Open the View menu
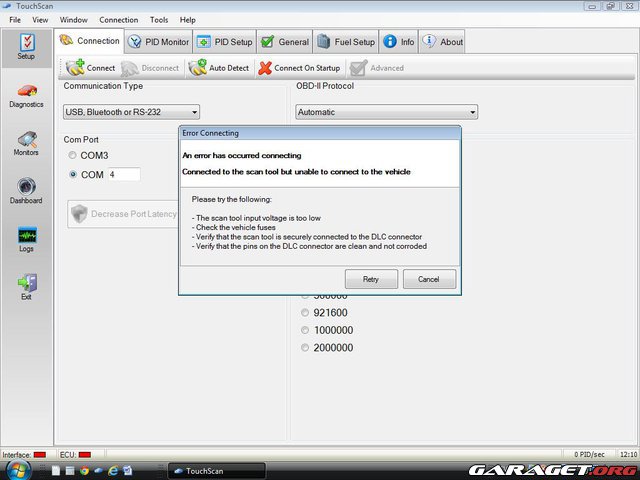 (40, 20)
